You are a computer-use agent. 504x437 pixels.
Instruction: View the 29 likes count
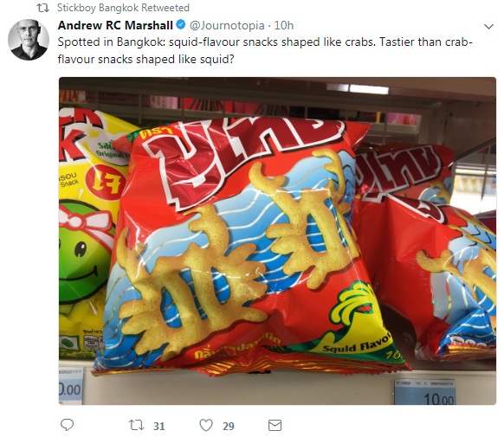229,426
